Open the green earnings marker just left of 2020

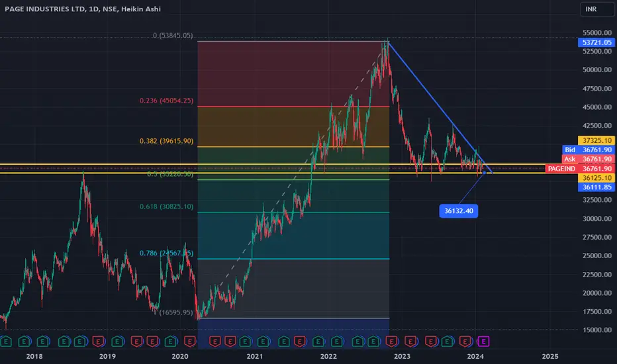click(x=171, y=341)
